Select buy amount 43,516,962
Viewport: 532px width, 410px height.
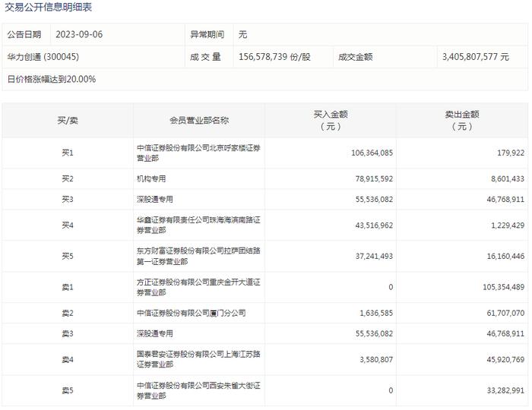[x=374, y=225]
